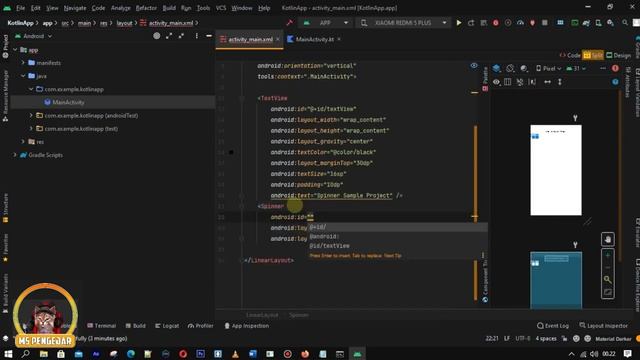Screen dimensions: 640x360
Task: Open the Search Everywhere magnifier icon
Action: (625, 23)
